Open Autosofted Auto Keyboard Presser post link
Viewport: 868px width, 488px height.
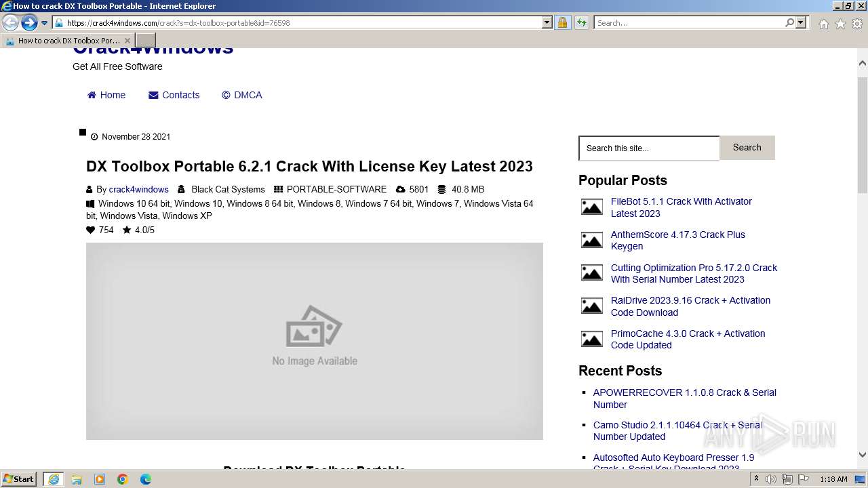[673, 463]
